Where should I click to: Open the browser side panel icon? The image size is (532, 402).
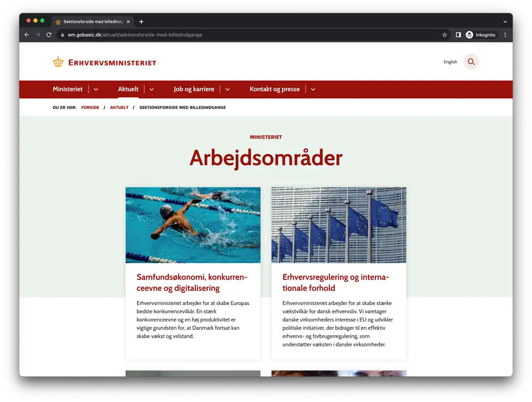[x=458, y=35]
